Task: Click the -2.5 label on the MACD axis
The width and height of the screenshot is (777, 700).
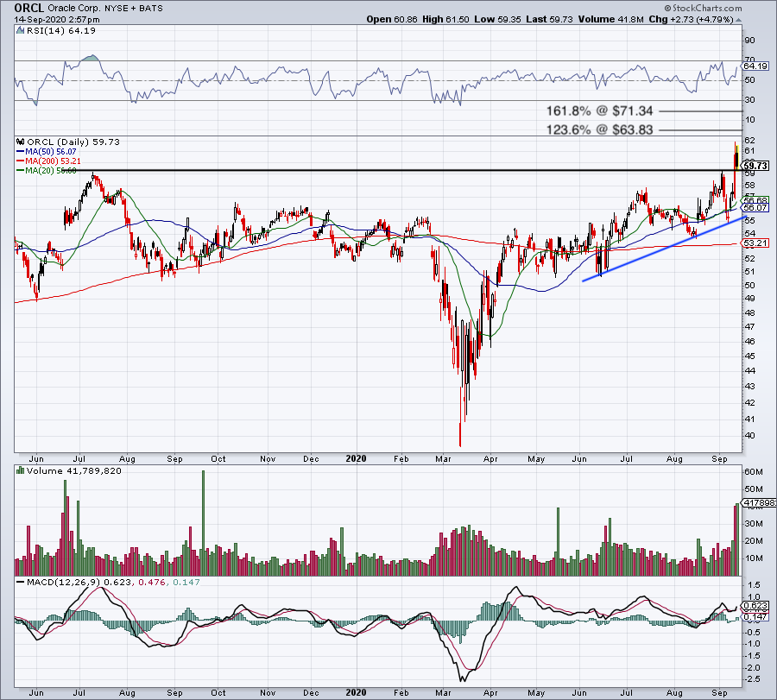Action: 753,679
